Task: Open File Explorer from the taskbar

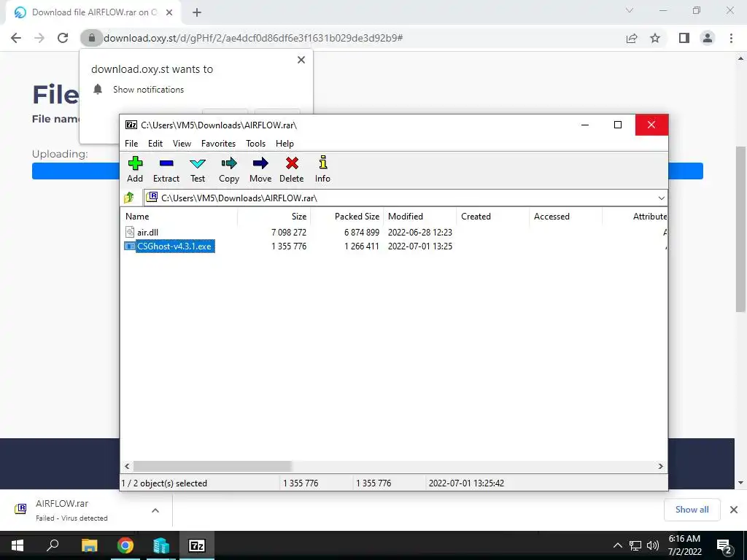Action: [89, 545]
